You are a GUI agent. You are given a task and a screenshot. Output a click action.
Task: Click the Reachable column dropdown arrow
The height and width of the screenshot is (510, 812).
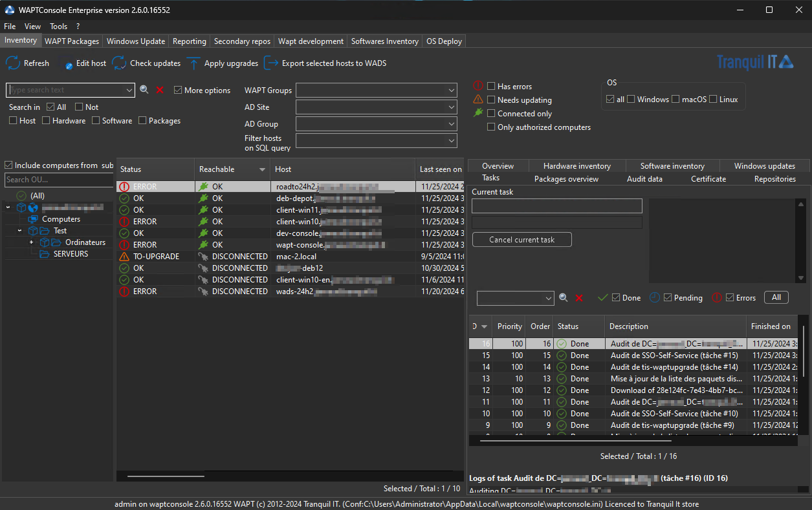[x=262, y=170]
